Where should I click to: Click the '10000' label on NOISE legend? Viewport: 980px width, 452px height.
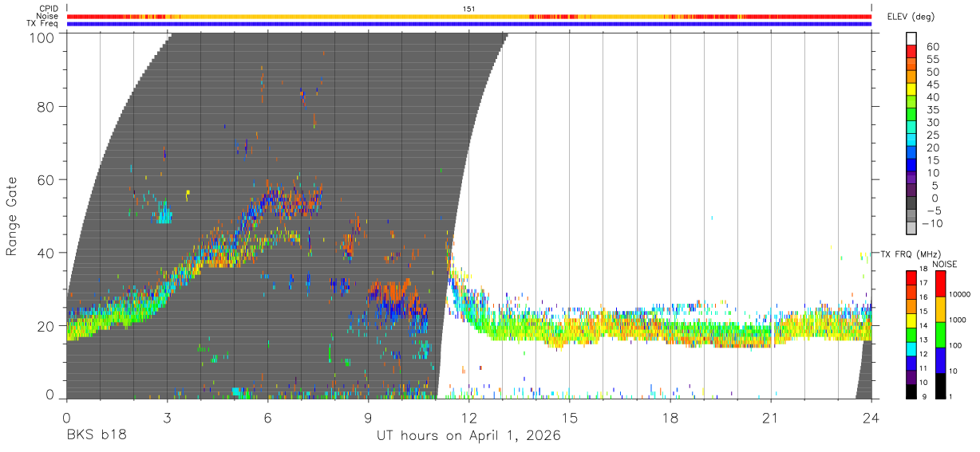coord(961,294)
